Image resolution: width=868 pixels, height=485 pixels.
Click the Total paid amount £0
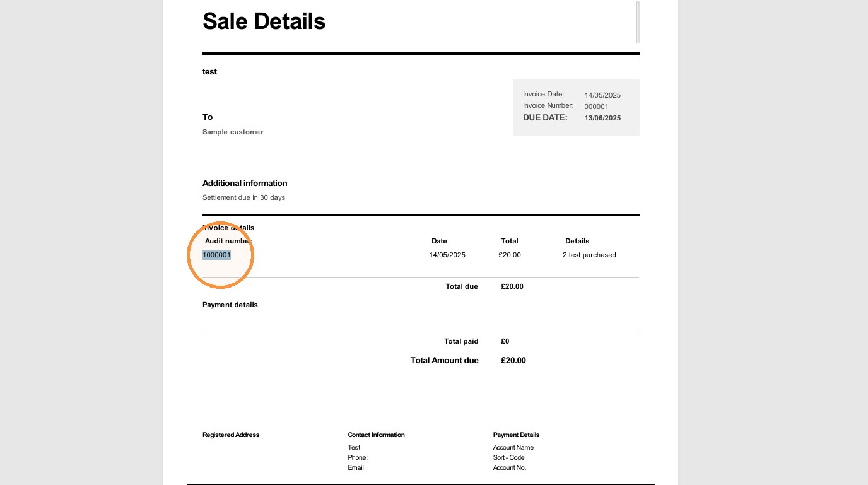pyautogui.click(x=505, y=341)
